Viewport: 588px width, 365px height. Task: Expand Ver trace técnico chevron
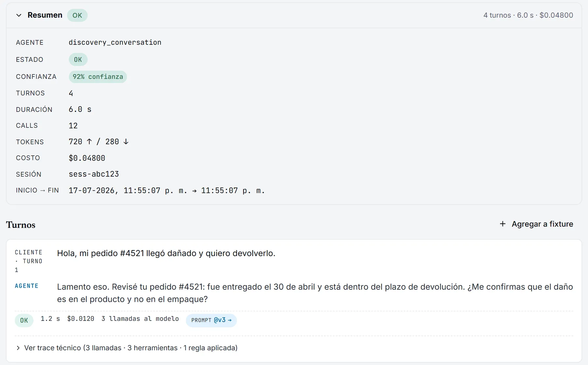click(x=18, y=348)
